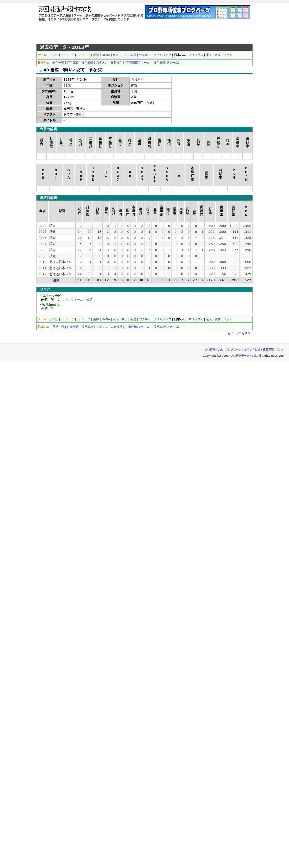Open 先発投手 in the upper 日本ハム submenu
The height and width of the screenshot is (868, 289).
[x=116, y=63]
